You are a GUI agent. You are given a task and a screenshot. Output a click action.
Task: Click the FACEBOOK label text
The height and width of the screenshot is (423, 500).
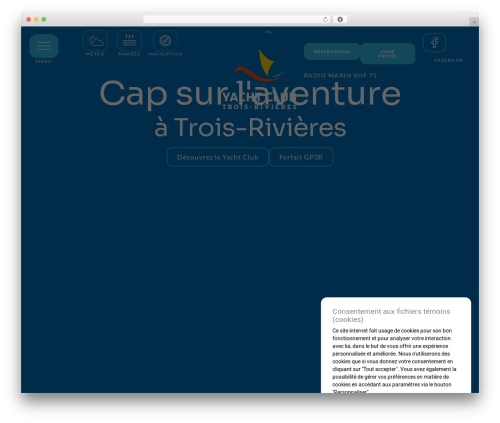pos(448,60)
